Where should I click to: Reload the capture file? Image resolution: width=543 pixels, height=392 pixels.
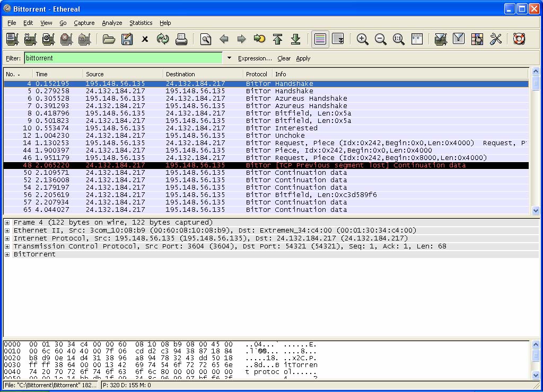pos(163,39)
